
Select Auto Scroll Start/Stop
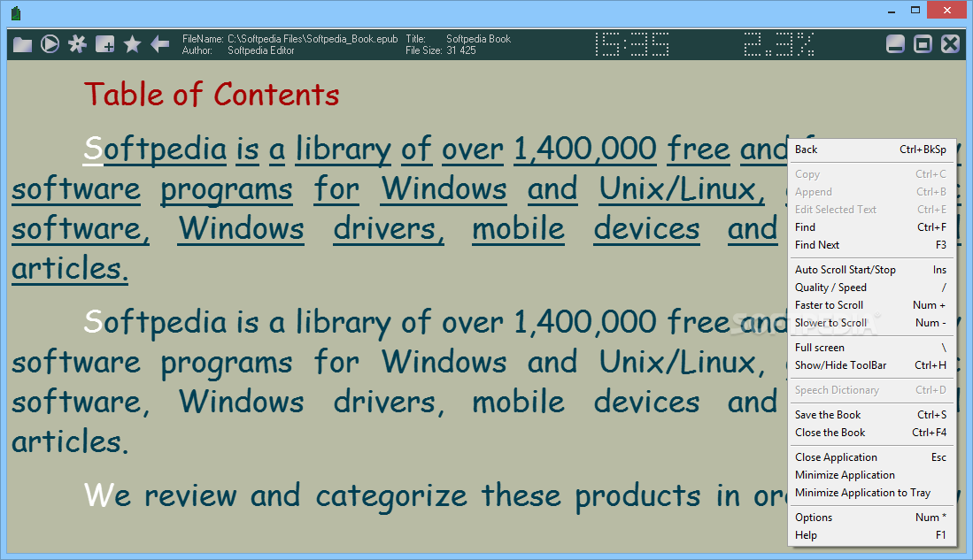870,270
